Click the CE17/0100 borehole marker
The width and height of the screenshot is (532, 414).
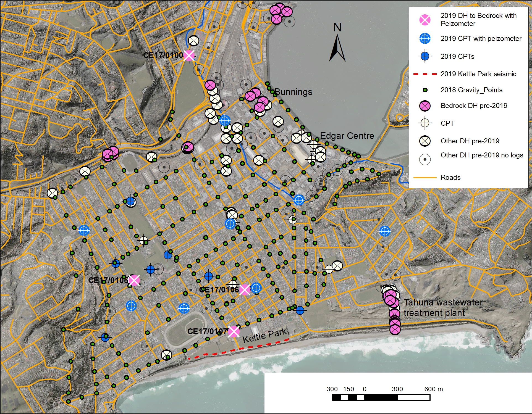(189, 56)
